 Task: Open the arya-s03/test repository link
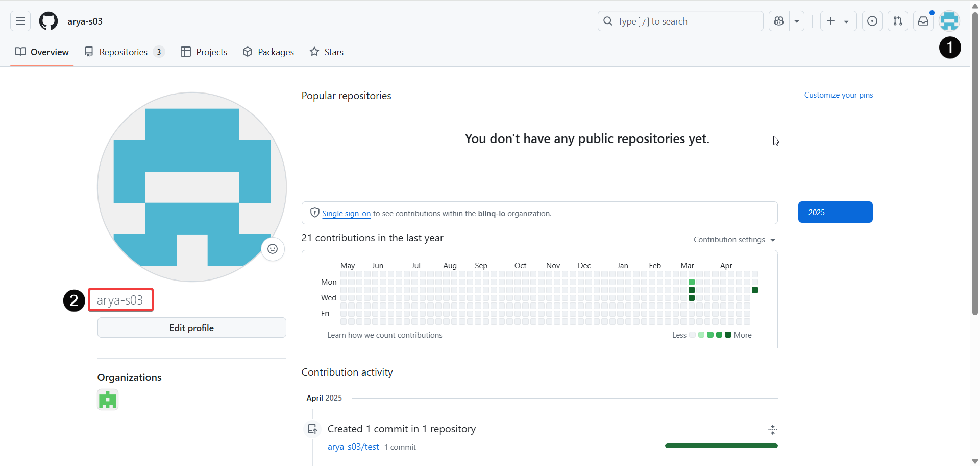[353, 446]
